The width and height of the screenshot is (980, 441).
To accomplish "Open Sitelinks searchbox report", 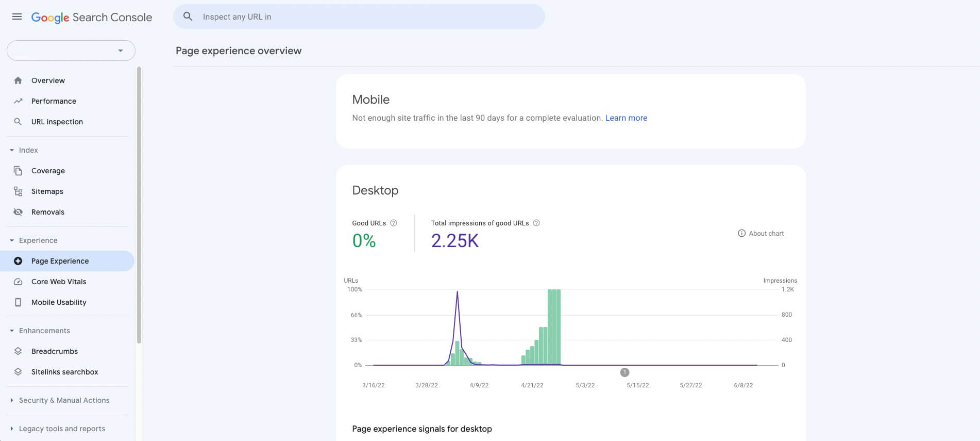I will tap(67, 372).
